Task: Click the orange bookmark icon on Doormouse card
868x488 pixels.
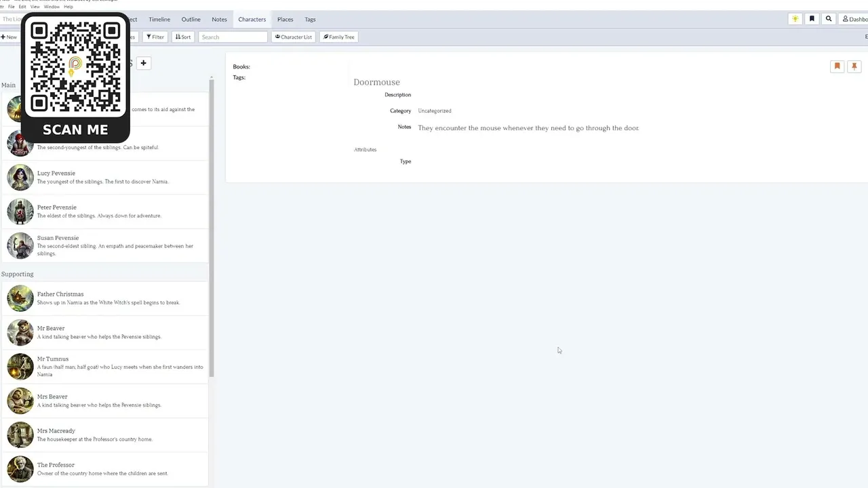Action: [x=837, y=66]
